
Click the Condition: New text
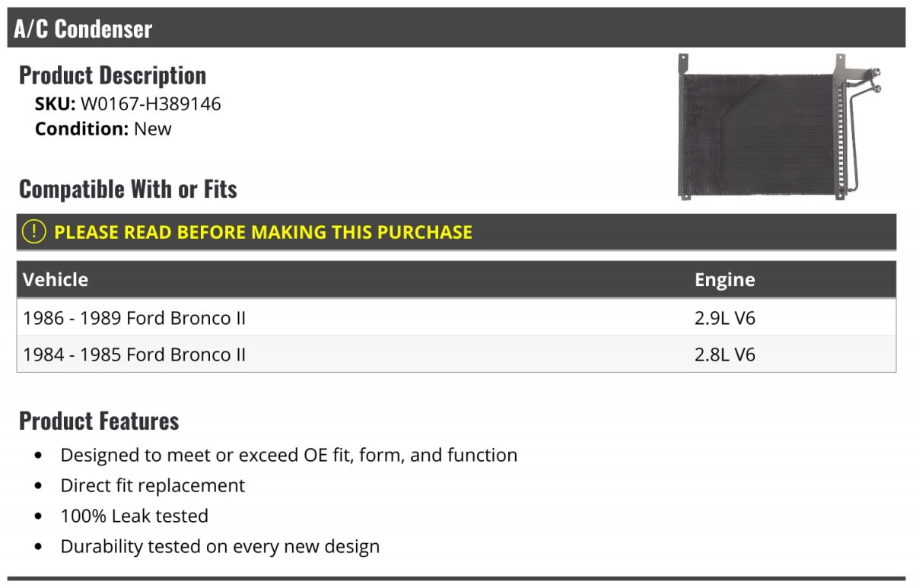tap(103, 129)
